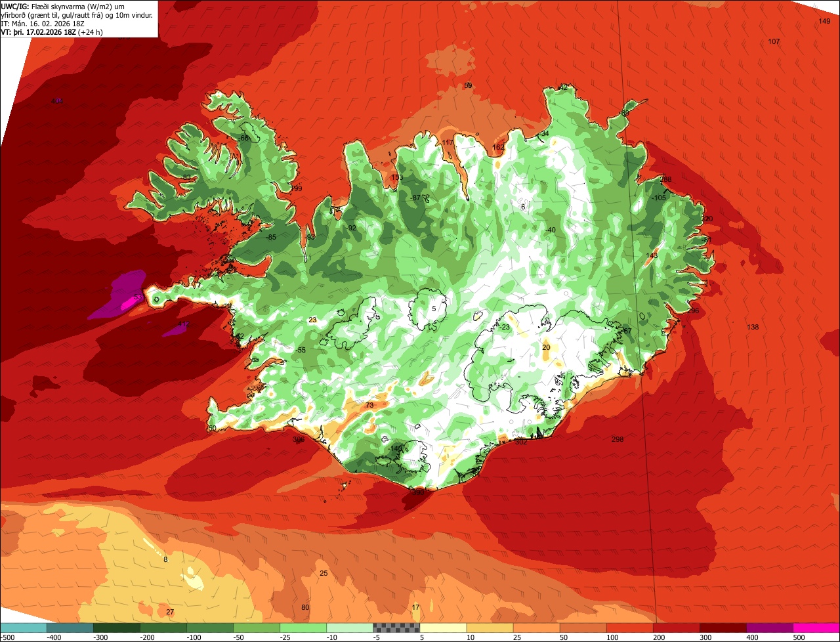840x642 pixels.
Task: Click the map value '149'
Action: (x=825, y=22)
